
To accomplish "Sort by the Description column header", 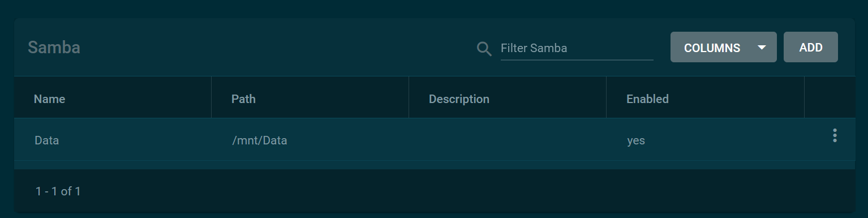I will click(x=459, y=99).
